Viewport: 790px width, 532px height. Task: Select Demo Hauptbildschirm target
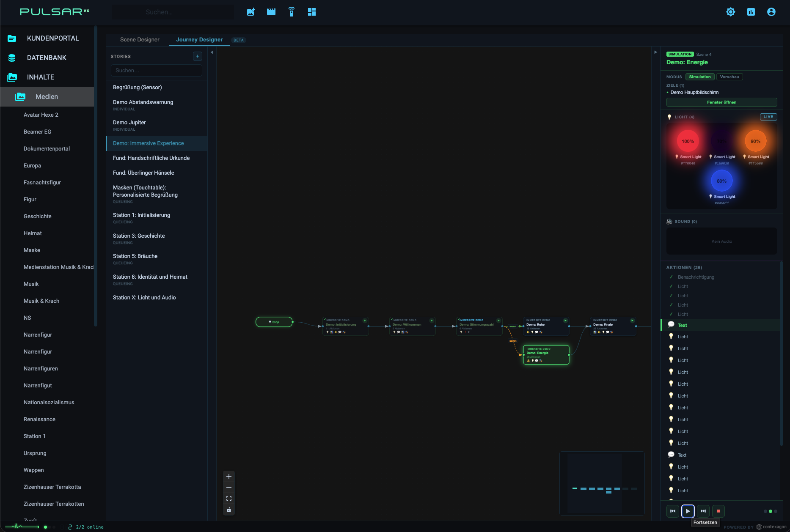[694, 92]
